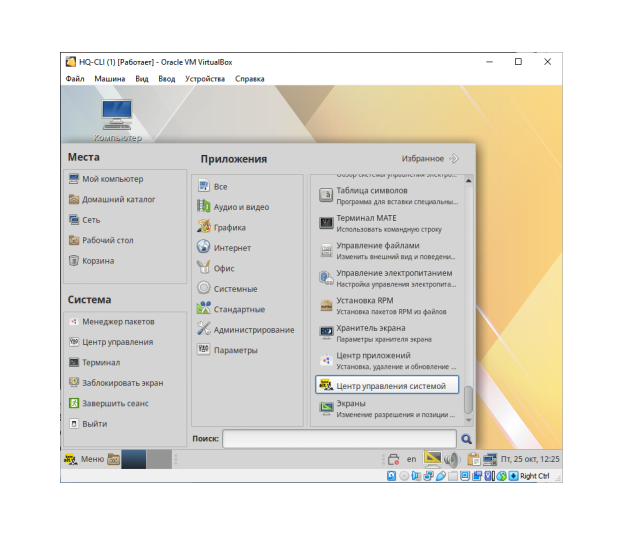Open Экраны display settings
Screen dimensions: 624x535
(388, 408)
